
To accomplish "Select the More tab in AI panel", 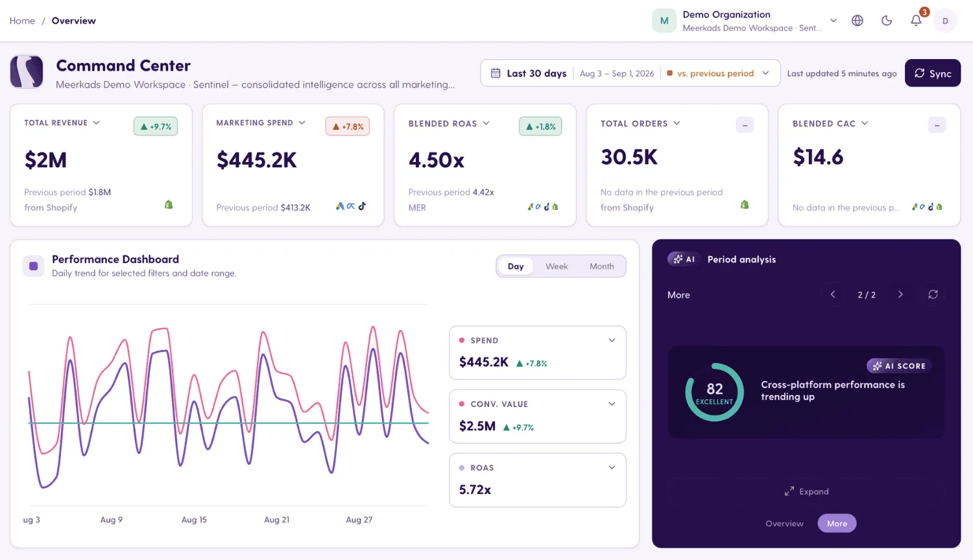I will (x=837, y=524).
